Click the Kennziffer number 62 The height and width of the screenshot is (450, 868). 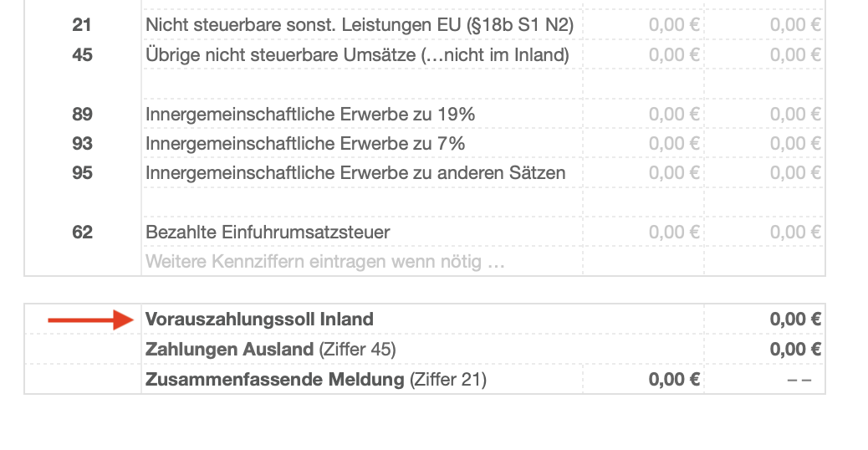pos(82,233)
